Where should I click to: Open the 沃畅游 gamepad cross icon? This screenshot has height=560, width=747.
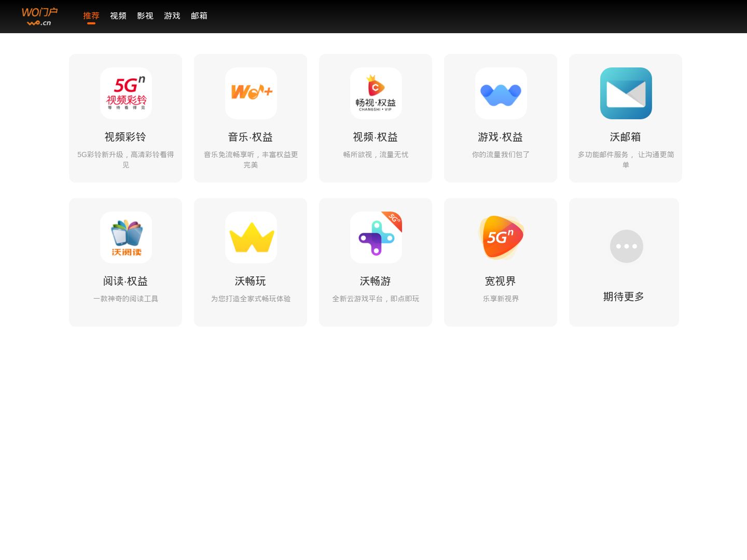376,237
